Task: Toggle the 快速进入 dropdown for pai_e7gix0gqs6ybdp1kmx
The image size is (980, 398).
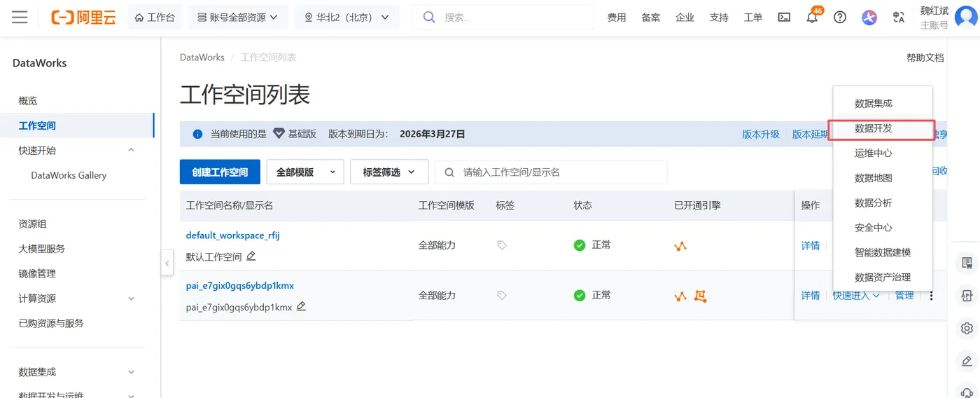Action: (857, 296)
